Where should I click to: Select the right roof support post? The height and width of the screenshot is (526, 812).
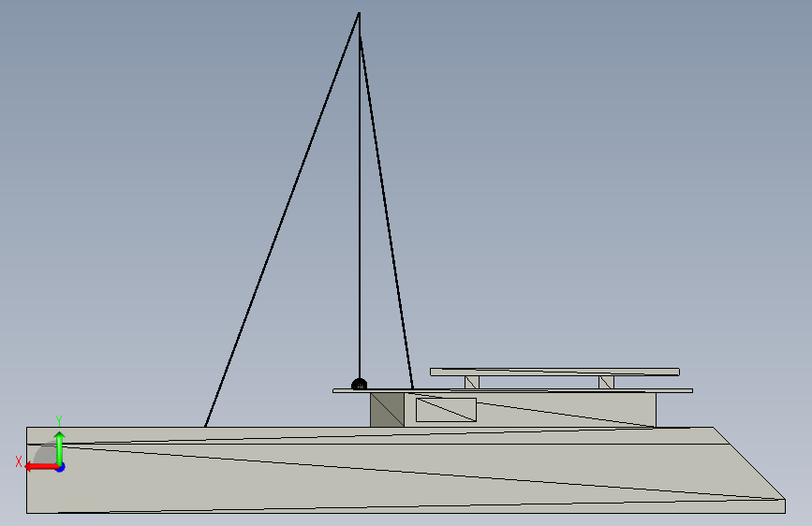point(606,382)
